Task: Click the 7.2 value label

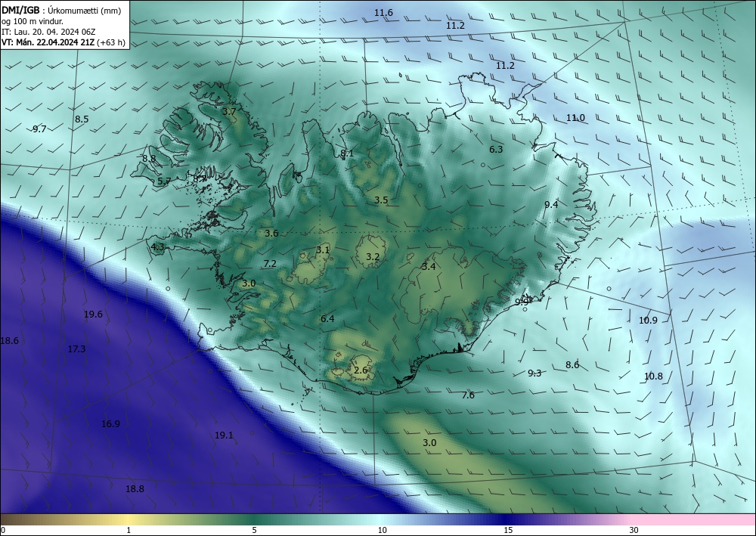Action: tap(270, 263)
